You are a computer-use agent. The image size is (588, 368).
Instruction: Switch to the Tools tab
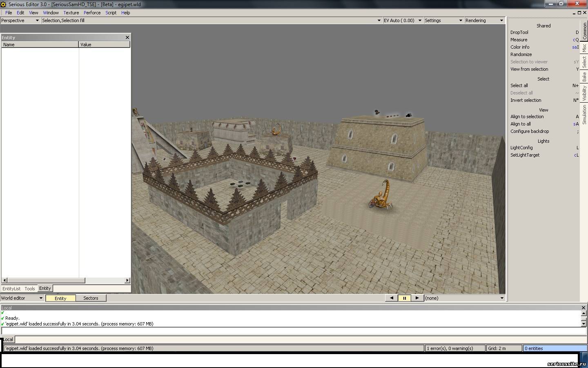[30, 289]
